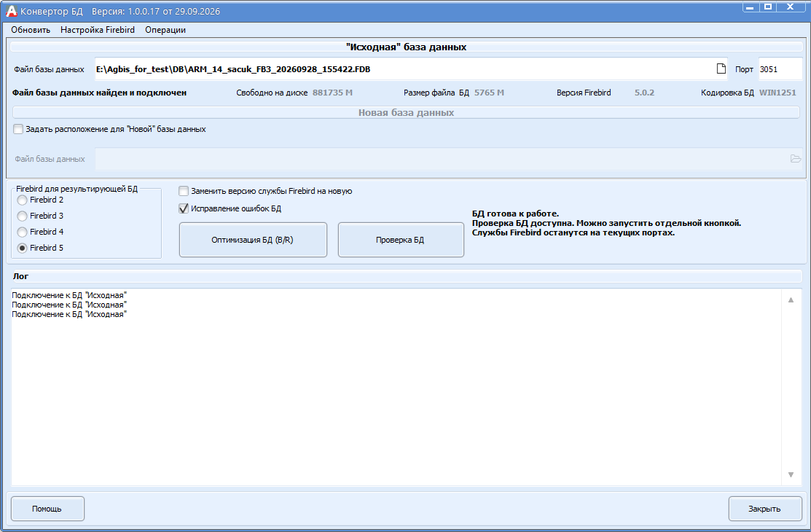Run 'Проверка БД' button
The width and height of the screenshot is (811, 532).
point(401,240)
